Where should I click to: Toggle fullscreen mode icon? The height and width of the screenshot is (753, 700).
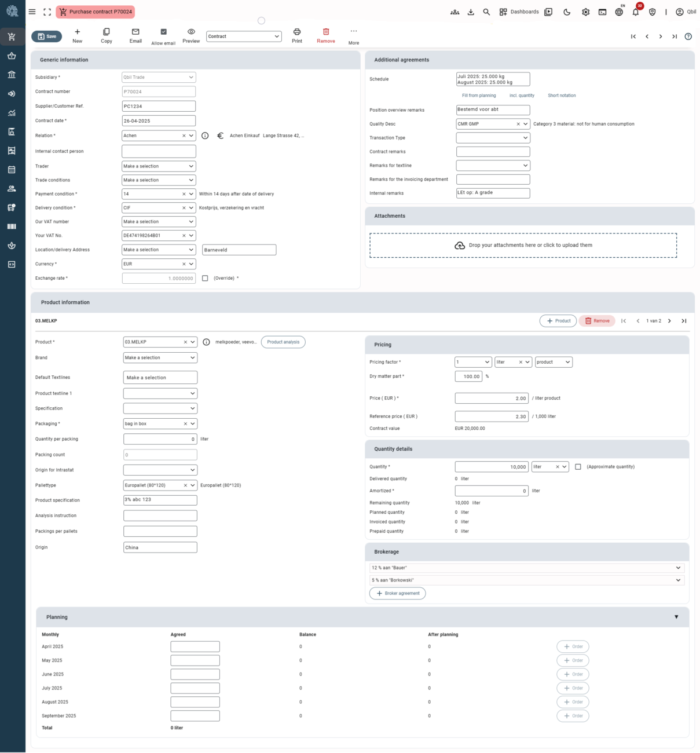tap(47, 12)
